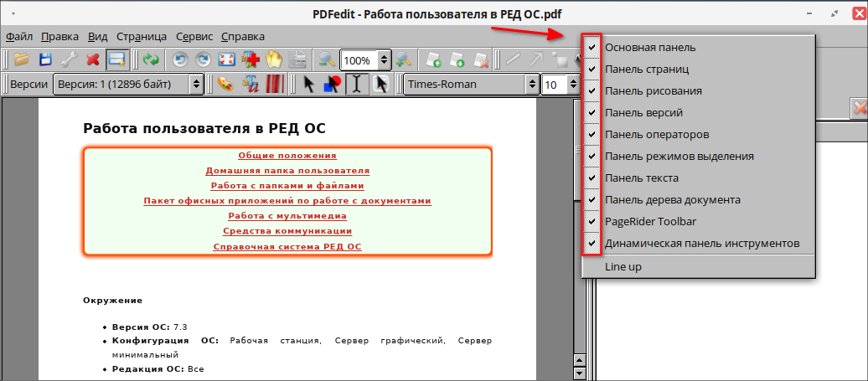
Task: Click the 'Общие положения' link
Action: [287, 156]
